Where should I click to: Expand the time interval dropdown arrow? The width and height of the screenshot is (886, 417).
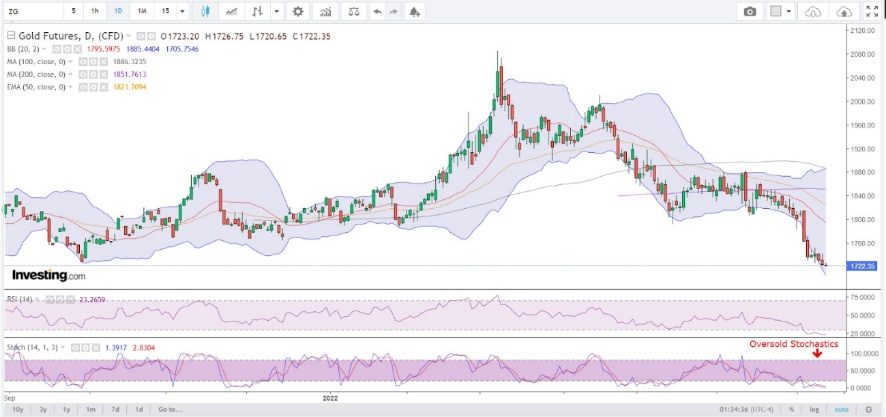pos(181,11)
